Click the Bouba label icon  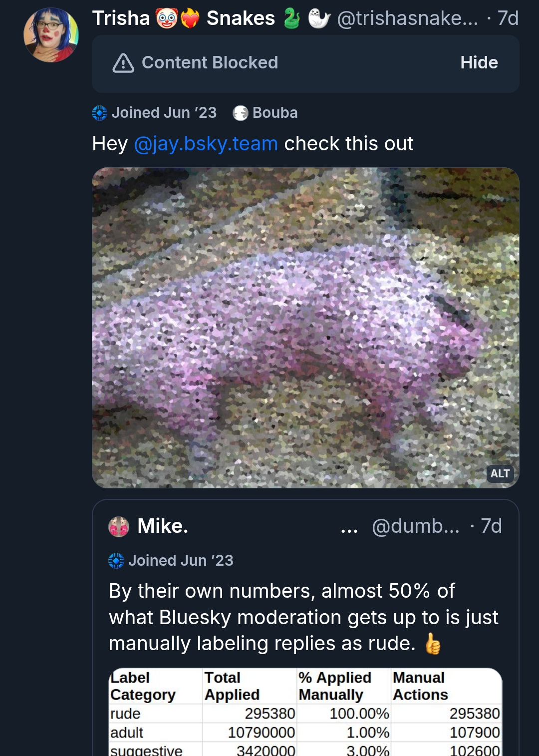[x=241, y=113]
